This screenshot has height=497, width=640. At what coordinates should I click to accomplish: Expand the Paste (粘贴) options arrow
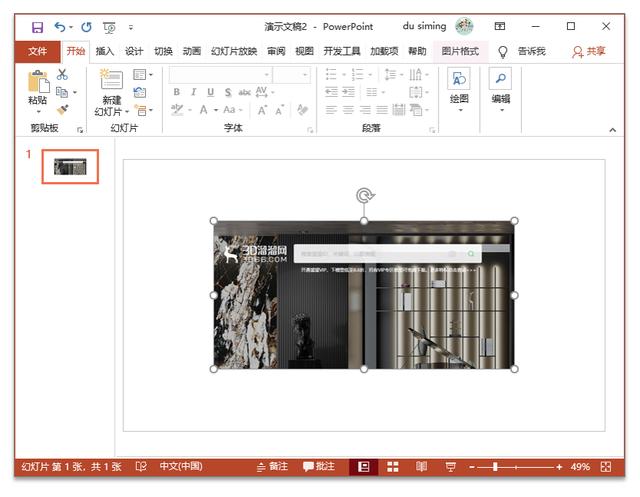point(38,111)
